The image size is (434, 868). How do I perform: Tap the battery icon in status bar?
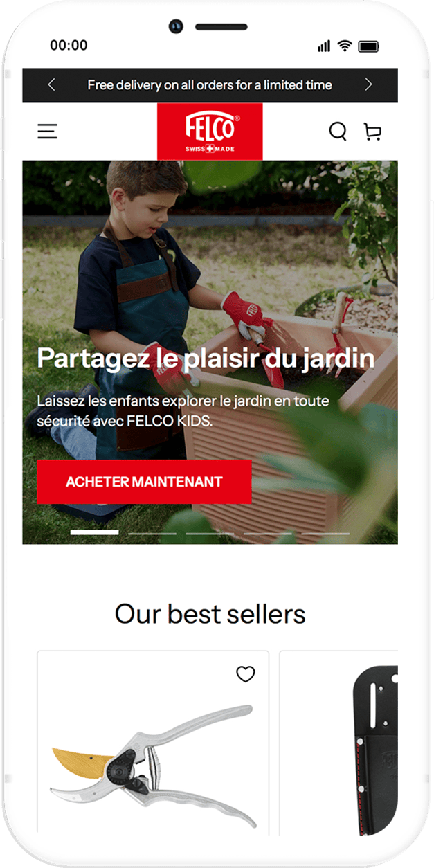[369, 46]
